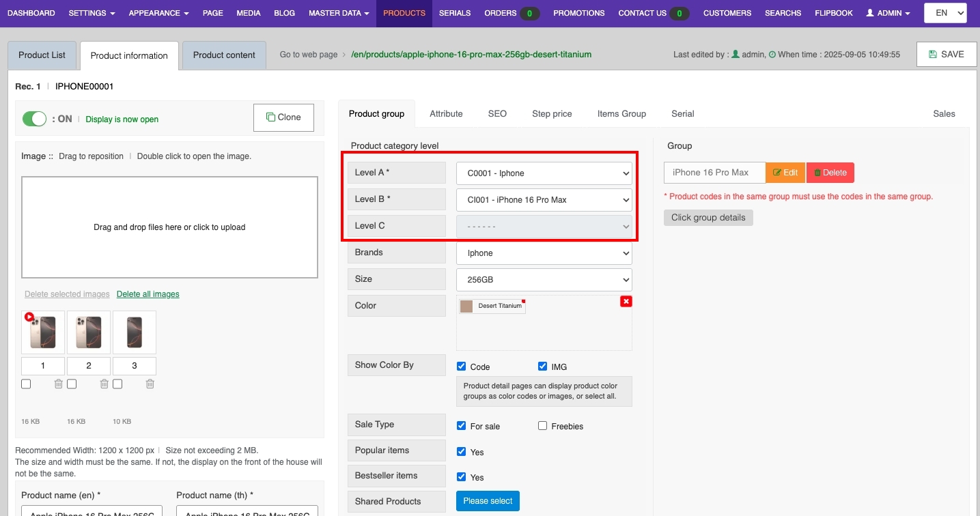Screen dimensions: 980x516
Task: Click the red play badge on first thumbnail
Action: [x=29, y=317]
